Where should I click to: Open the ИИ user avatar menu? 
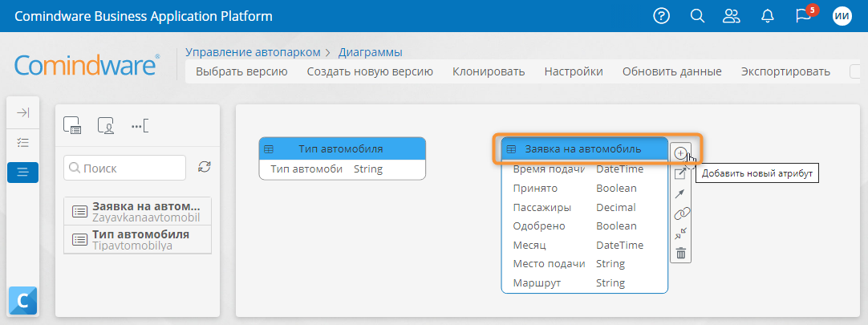point(842,16)
